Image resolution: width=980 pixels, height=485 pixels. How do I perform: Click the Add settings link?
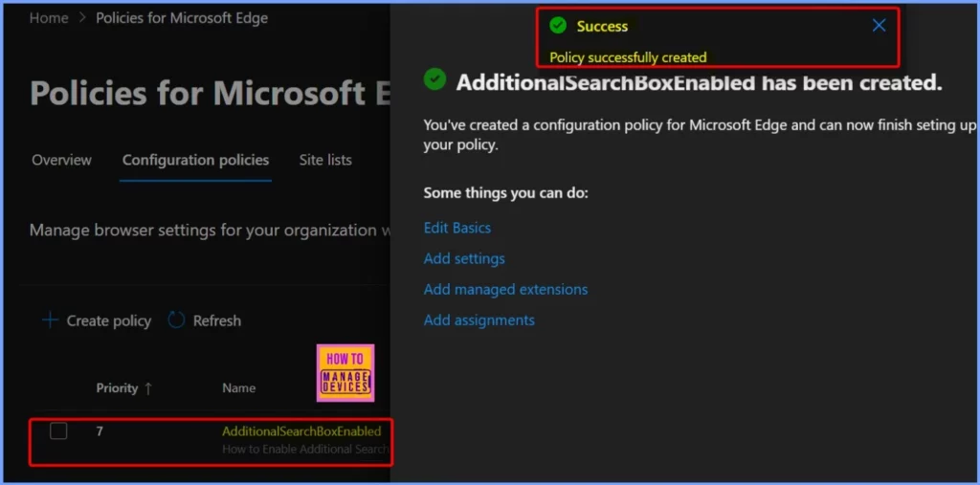point(464,258)
